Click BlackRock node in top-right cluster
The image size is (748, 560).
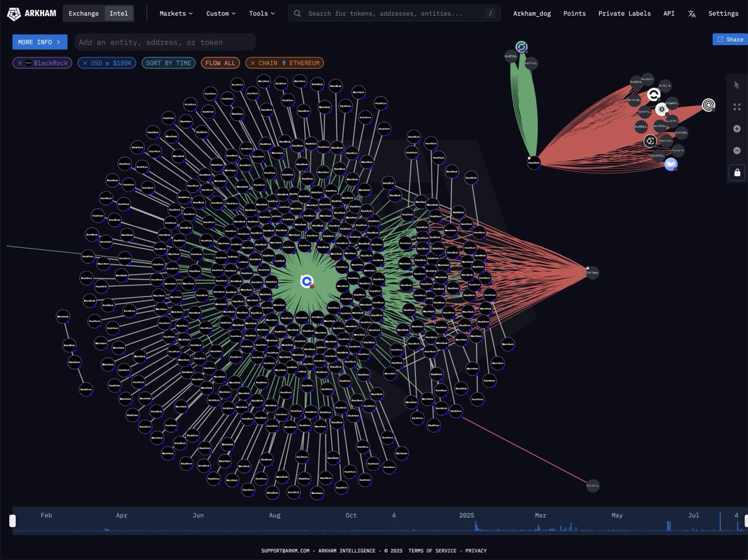pyautogui.click(x=534, y=162)
